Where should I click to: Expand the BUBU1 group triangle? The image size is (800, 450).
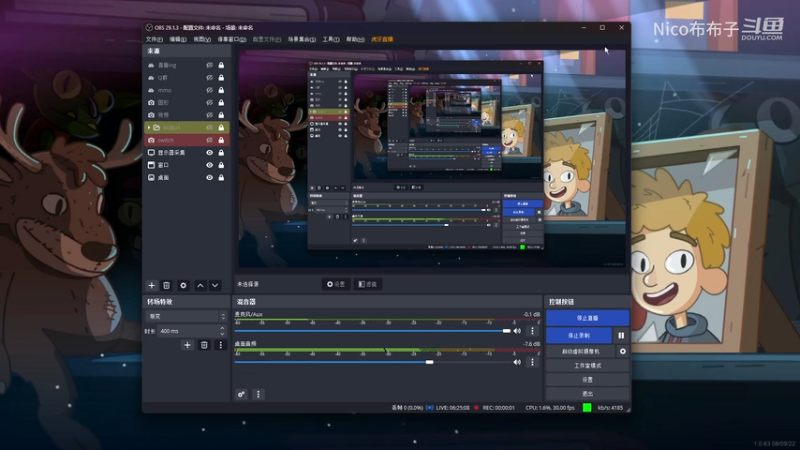[x=149, y=128]
